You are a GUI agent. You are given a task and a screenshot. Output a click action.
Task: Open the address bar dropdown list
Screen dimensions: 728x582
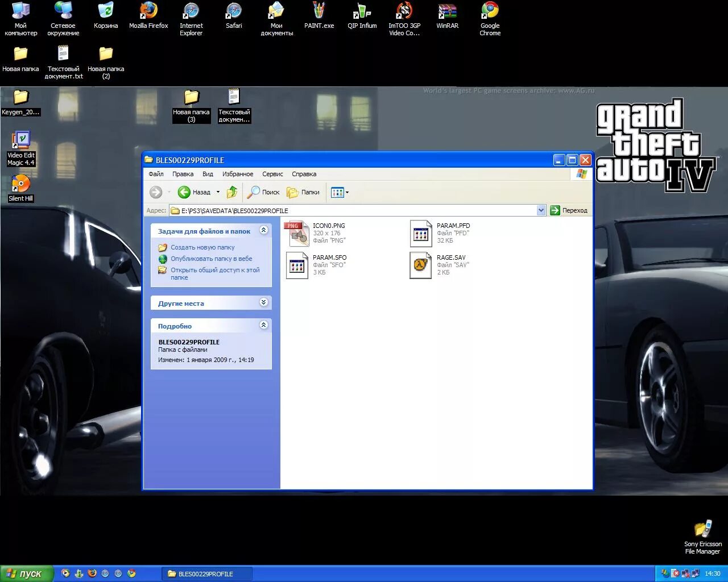(541, 210)
